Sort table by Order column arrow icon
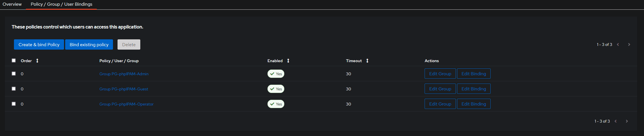Screen dimensions: 644x136 pos(37,61)
